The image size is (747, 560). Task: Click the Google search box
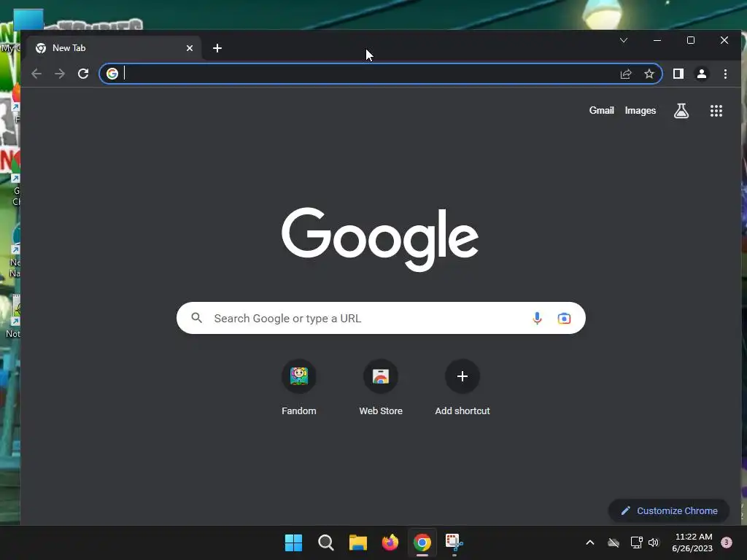(381, 318)
